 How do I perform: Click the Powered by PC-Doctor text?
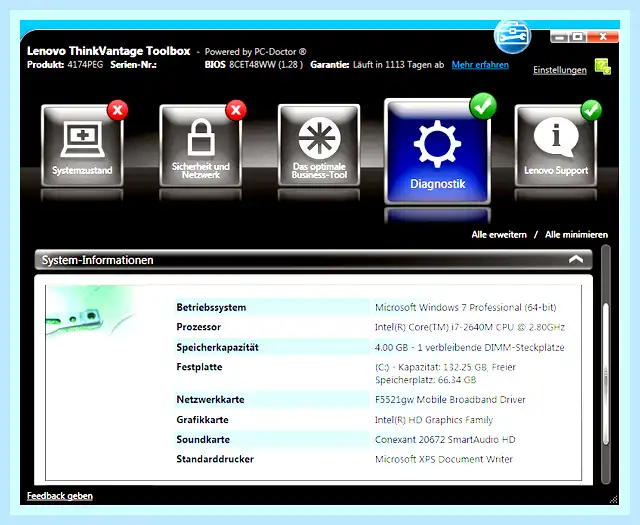[x=256, y=52]
